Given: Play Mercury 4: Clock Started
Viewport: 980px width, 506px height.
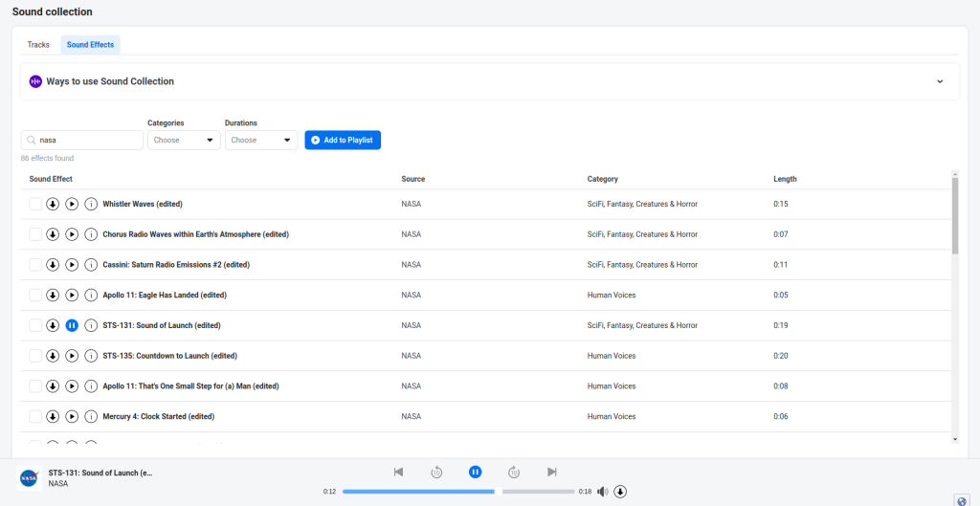Looking at the screenshot, I should pos(72,416).
